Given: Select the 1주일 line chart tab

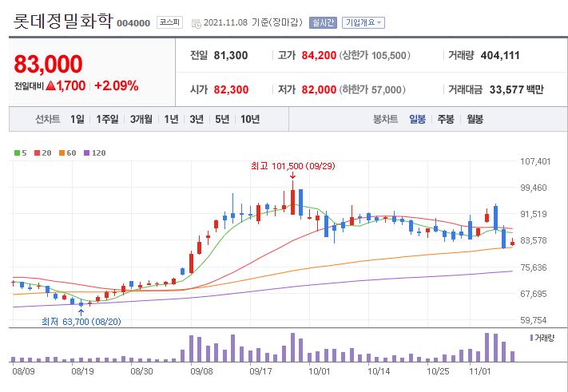Looking at the screenshot, I should click(107, 119).
